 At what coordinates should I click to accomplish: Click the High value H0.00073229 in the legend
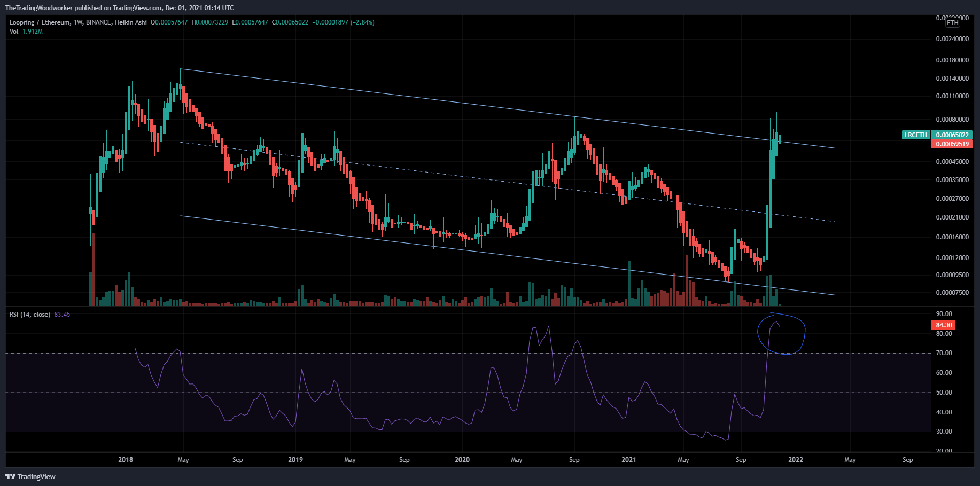(210, 22)
